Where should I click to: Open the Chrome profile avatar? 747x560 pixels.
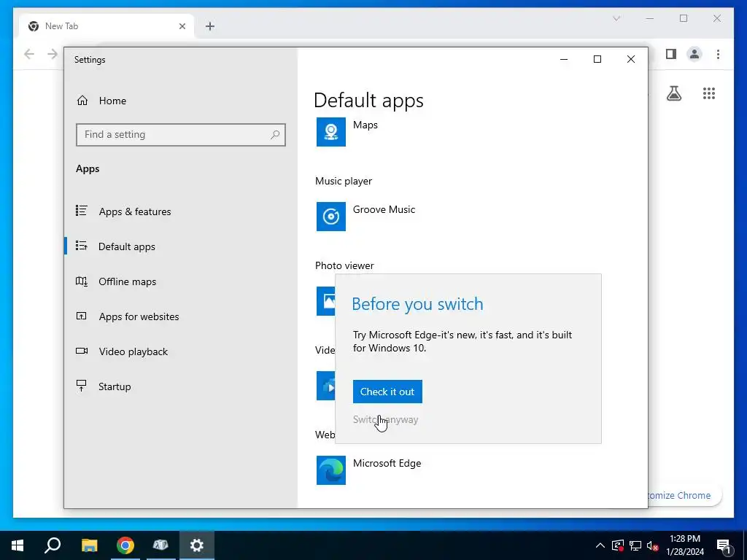tap(694, 54)
